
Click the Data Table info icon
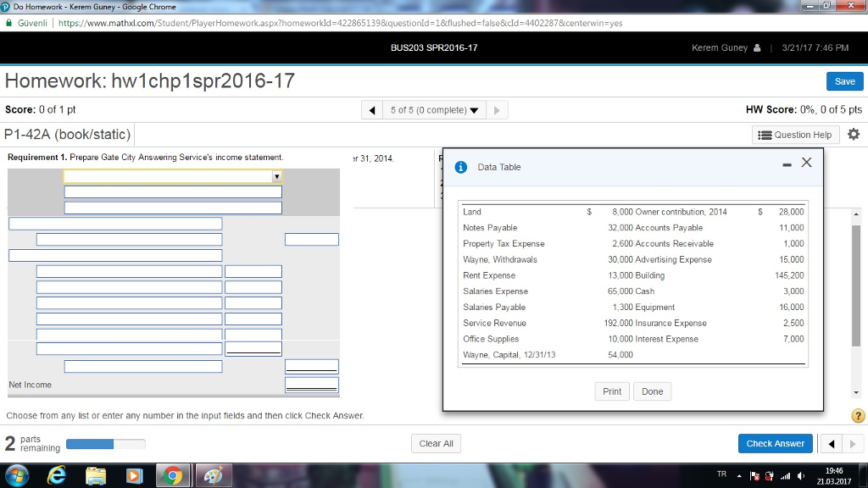pyautogui.click(x=460, y=167)
